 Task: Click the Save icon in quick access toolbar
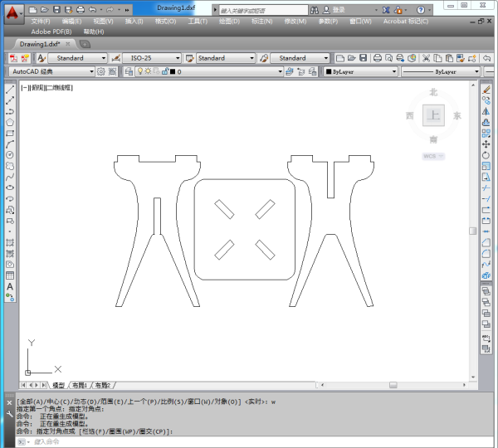click(56, 9)
